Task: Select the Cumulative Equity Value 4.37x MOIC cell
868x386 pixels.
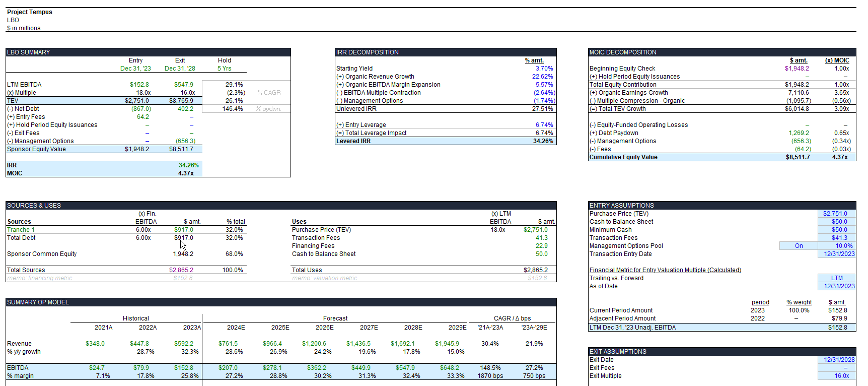Action: tap(840, 157)
